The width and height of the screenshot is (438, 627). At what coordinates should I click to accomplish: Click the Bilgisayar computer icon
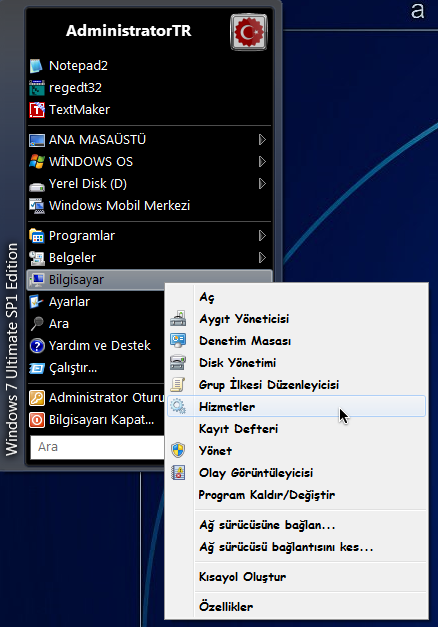pyautogui.click(x=37, y=280)
